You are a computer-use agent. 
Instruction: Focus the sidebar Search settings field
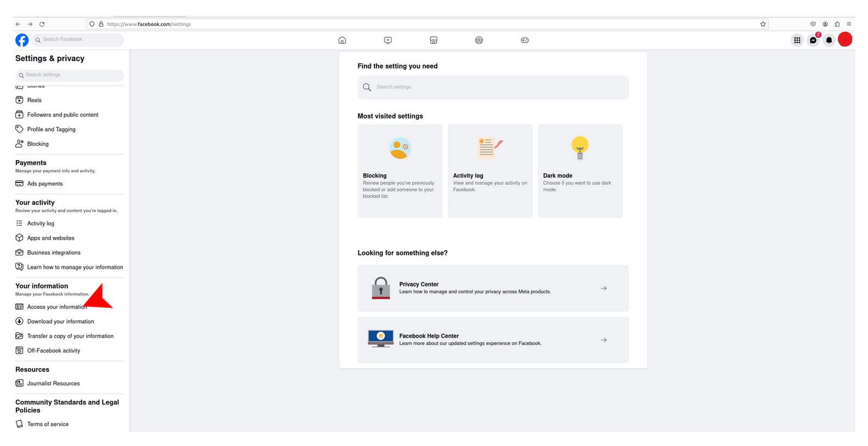pyautogui.click(x=69, y=75)
